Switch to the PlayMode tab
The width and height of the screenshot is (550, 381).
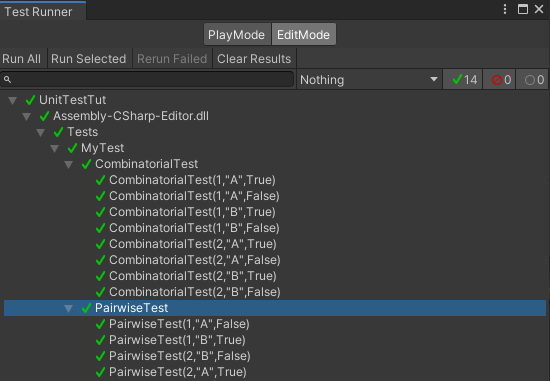point(236,35)
